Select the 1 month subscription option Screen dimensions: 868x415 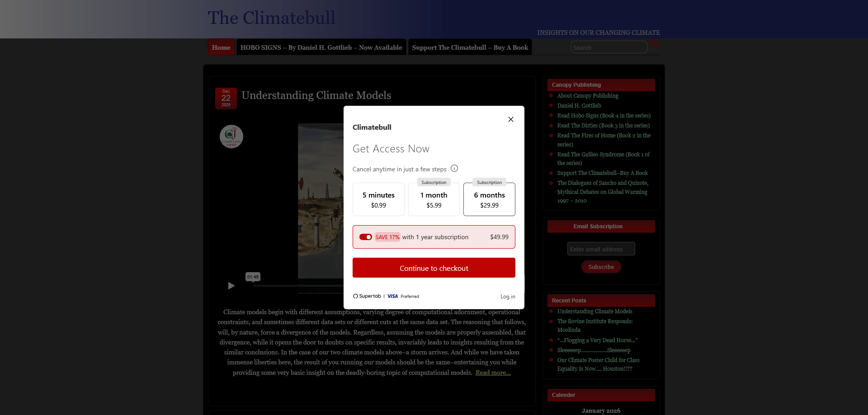tap(434, 199)
